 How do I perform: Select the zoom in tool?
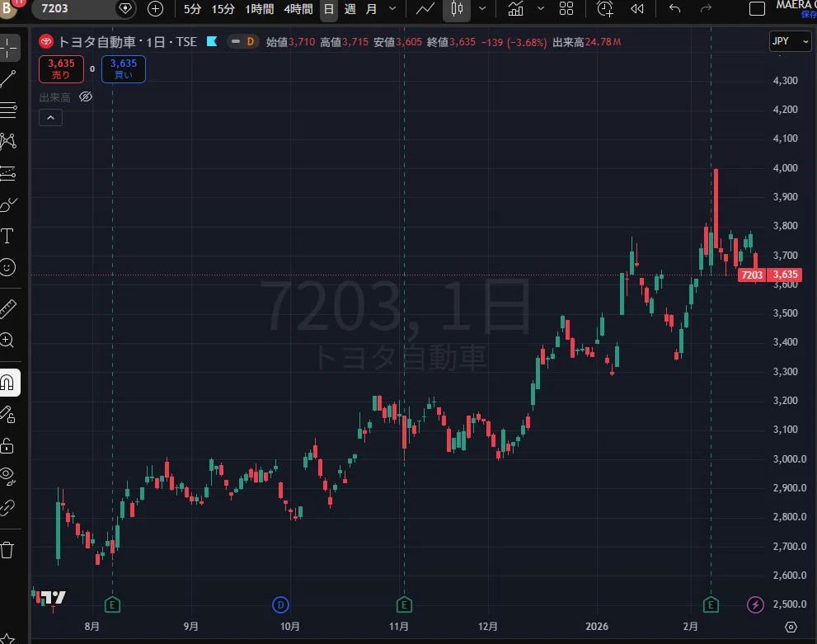coord(7,341)
